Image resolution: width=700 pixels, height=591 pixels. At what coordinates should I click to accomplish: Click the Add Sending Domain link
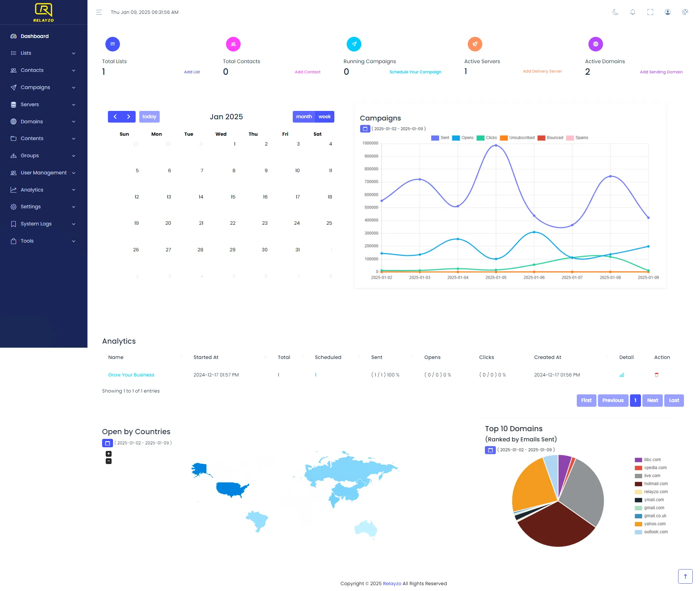[x=661, y=72]
